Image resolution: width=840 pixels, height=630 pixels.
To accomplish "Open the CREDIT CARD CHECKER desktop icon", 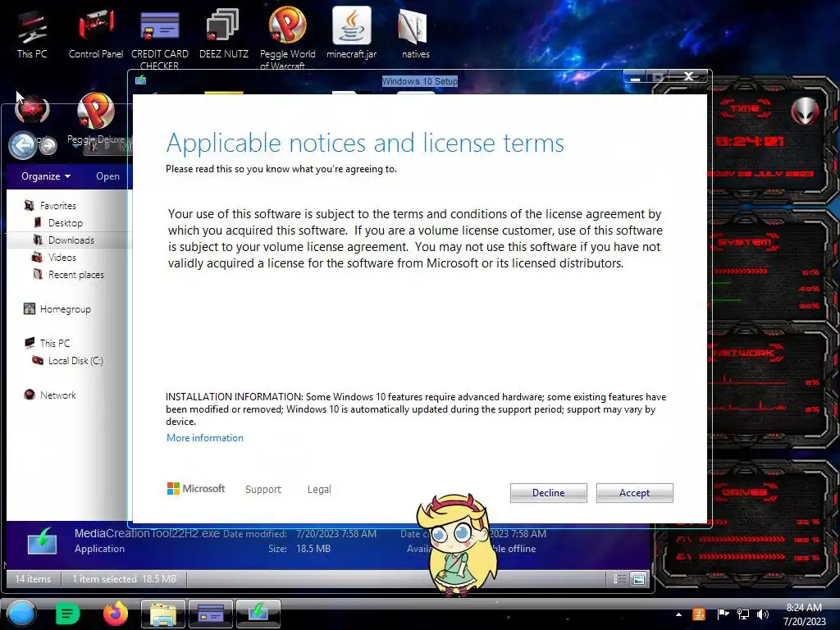I will (160, 39).
